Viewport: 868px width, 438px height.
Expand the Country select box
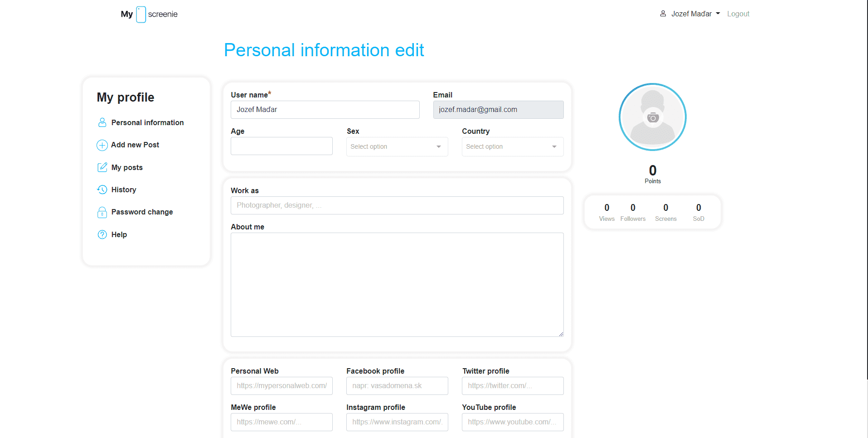[512, 147]
